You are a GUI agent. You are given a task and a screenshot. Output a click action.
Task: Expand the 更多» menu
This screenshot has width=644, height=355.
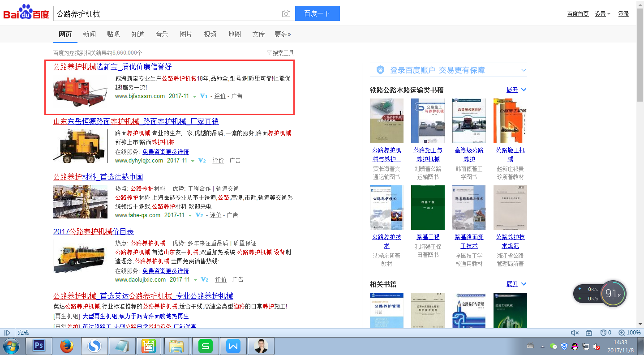(283, 34)
